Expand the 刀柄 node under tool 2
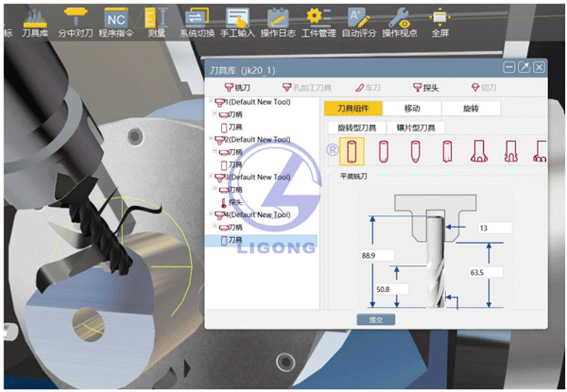The height and width of the screenshot is (392, 567). 214,152
